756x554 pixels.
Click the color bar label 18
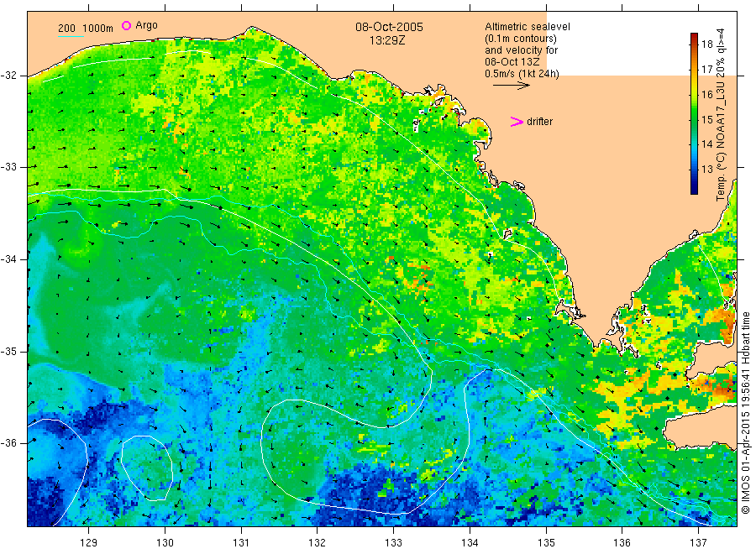point(706,44)
